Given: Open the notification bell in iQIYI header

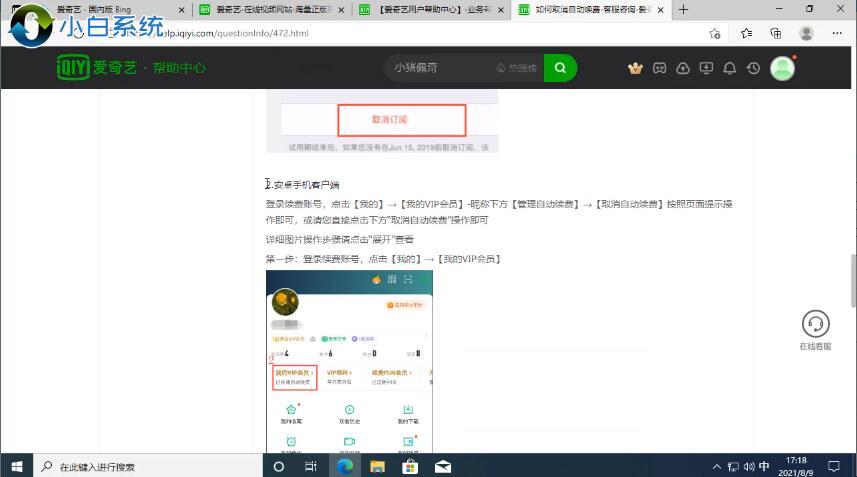Looking at the screenshot, I should coord(730,68).
